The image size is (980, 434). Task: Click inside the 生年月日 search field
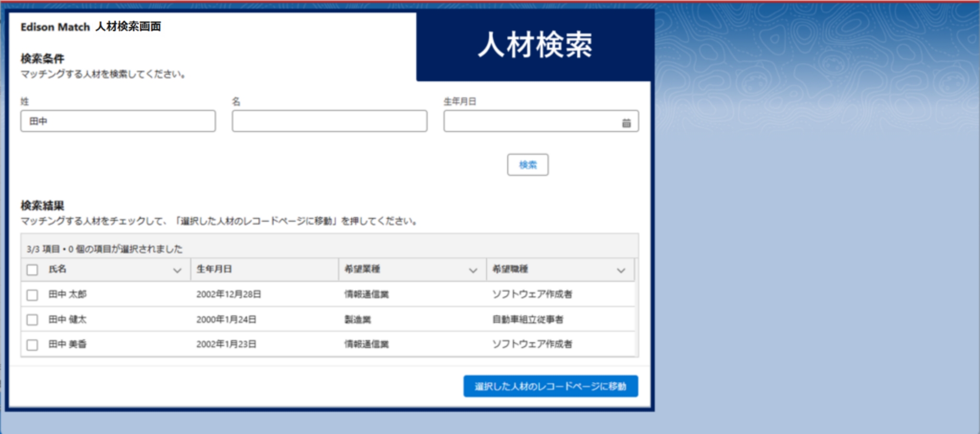[531, 121]
